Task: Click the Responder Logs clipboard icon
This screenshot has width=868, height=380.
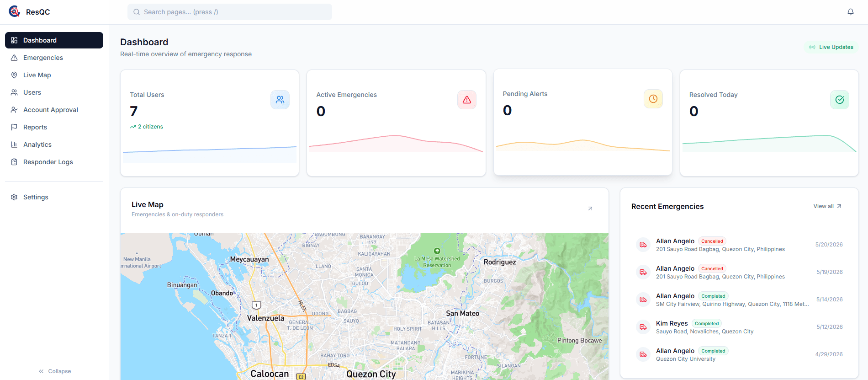Action: (x=14, y=162)
